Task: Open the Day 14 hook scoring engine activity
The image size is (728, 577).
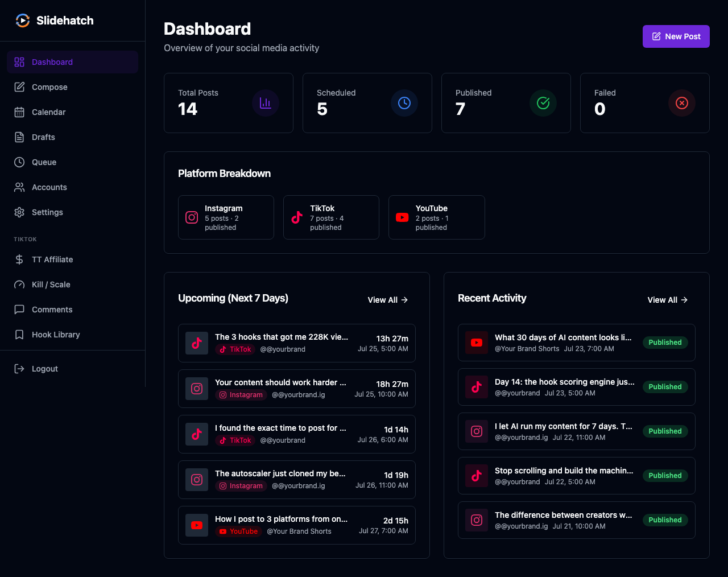Action: 577,388
